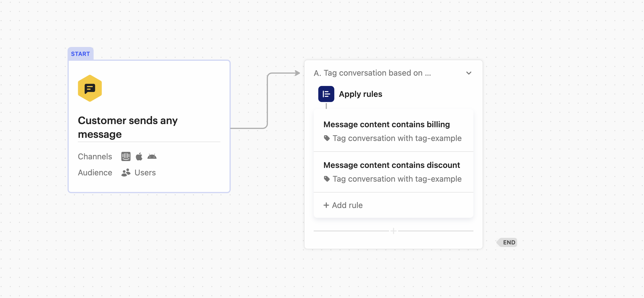
Task: Select the Message content contains discount rule
Action: (392, 165)
